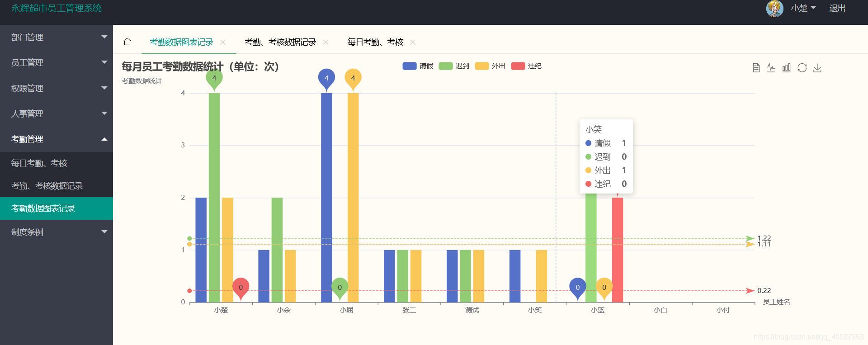868x345 pixels.
Task: Toggle the 迟到 legend series
Action: (454, 66)
